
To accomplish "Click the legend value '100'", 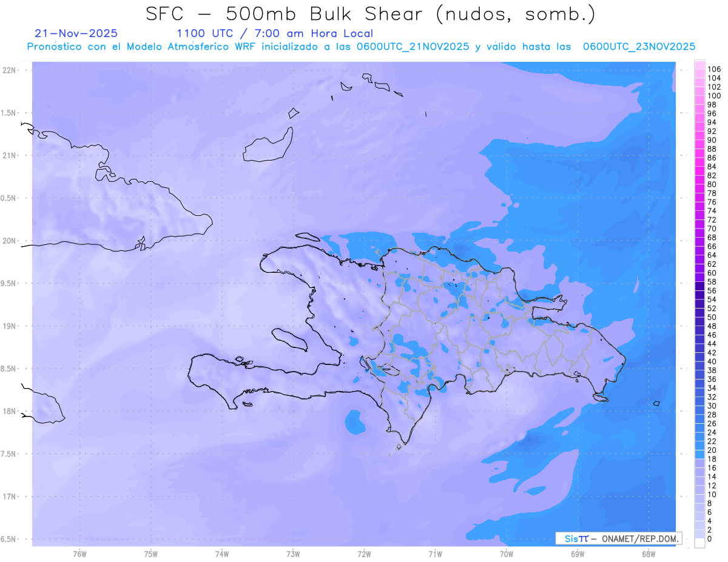I will coord(714,96).
